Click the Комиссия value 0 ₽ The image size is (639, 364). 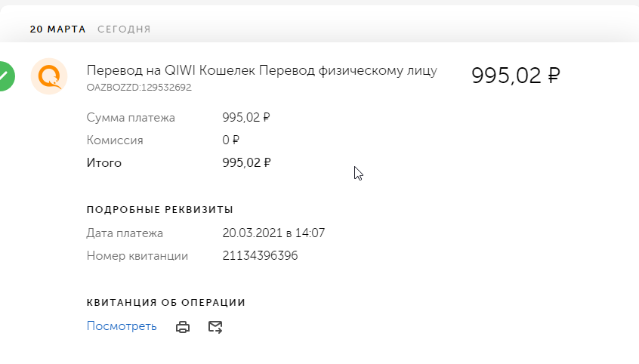230,140
